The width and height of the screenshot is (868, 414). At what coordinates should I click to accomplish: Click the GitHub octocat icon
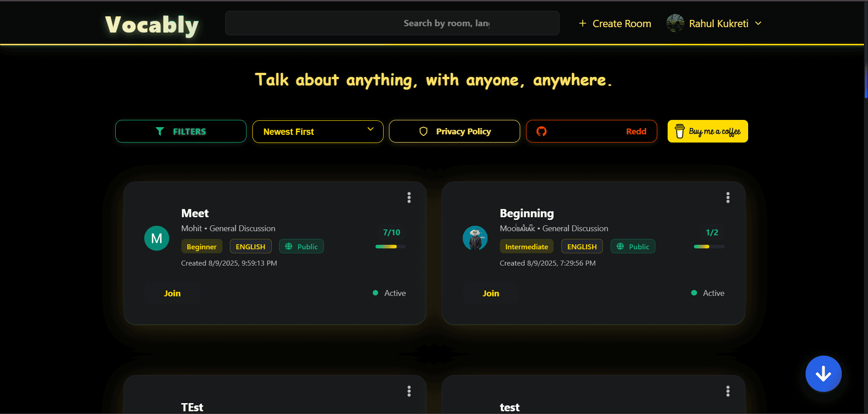(541, 131)
